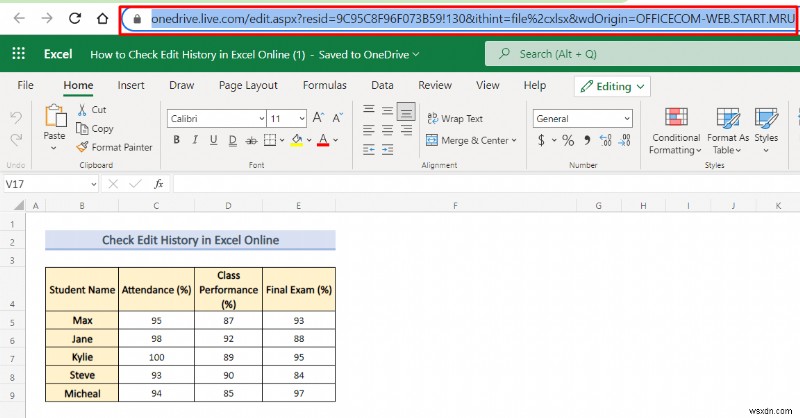This screenshot has width=800, height=418.
Task: Click the Search (Alt + Q) box
Action: pyautogui.click(x=642, y=54)
